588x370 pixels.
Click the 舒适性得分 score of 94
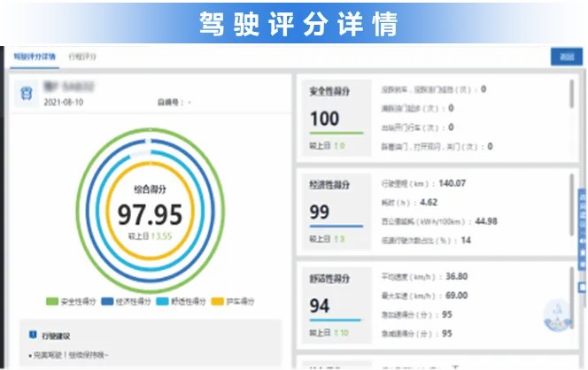(320, 305)
